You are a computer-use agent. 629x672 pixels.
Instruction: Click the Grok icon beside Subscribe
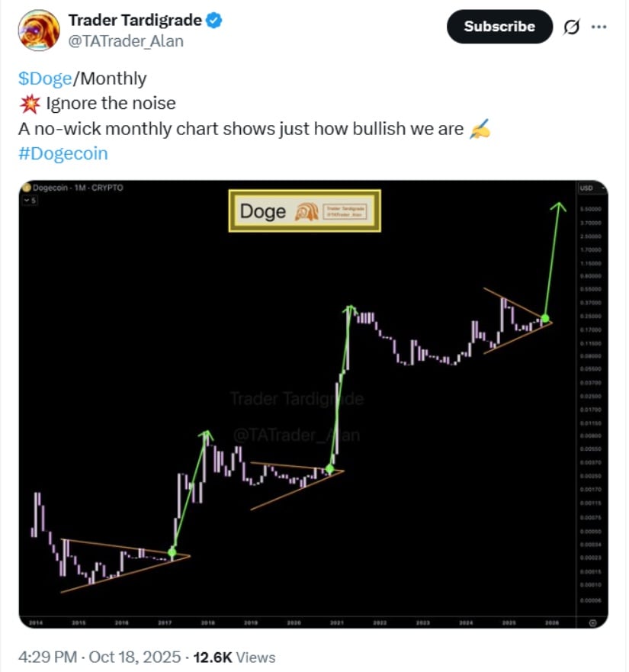571,27
